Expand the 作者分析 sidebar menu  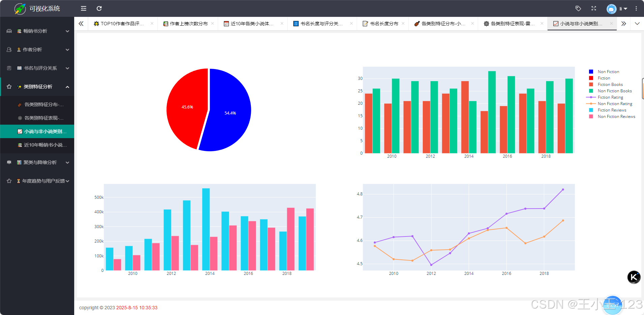37,50
